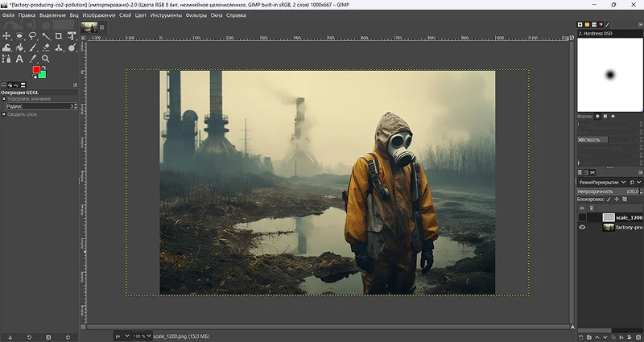This screenshot has height=342, width=644.
Task: Toggle the 'Сводить слои' checkbox
Action: click(4, 114)
